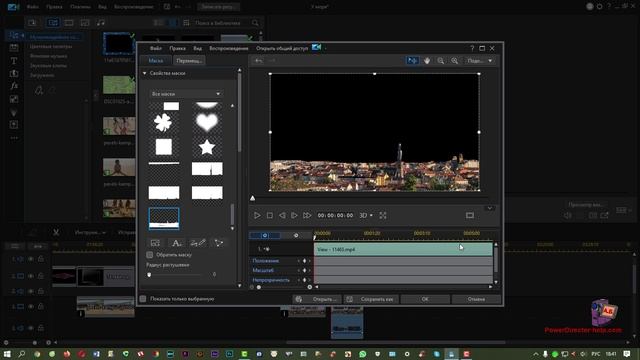Open Windows taskbar search
The height and width of the screenshot is (360, 640).
(22, 354)
